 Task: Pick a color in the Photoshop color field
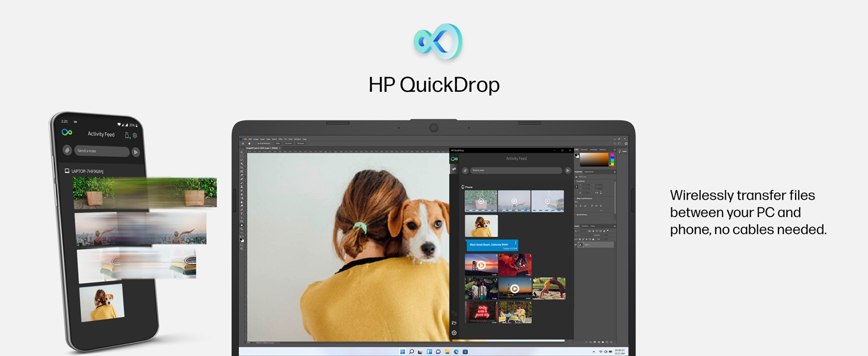coord(594,159)
